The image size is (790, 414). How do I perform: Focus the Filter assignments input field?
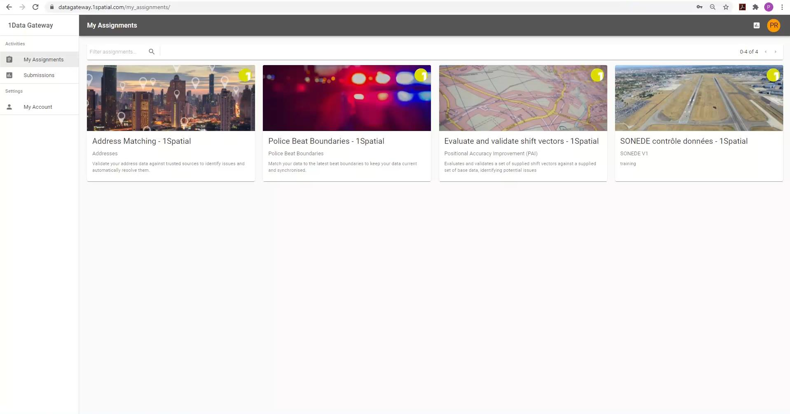point(117,51)
